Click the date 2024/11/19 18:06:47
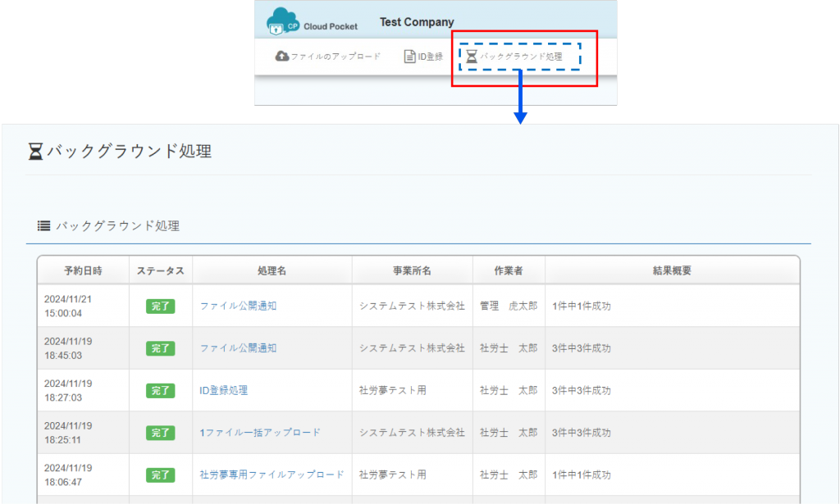This screenshot has width=840, height=504. click(68, 474)
